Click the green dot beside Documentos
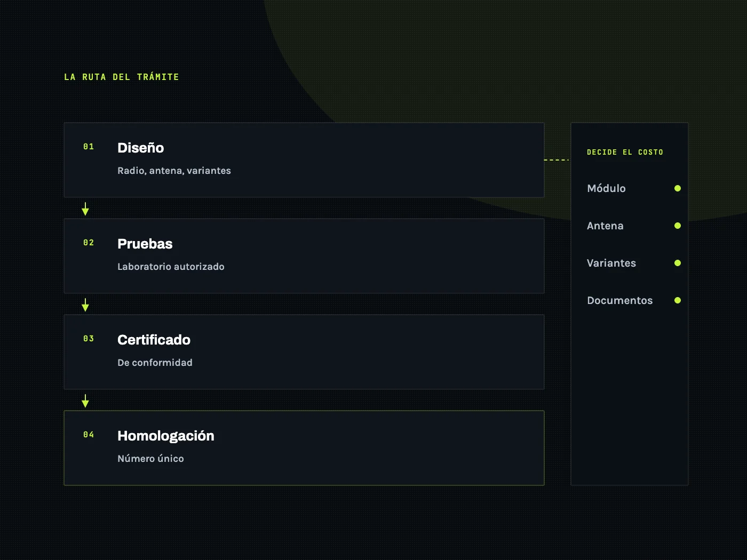Screen dimensions: 747x560 pos(678,300)
